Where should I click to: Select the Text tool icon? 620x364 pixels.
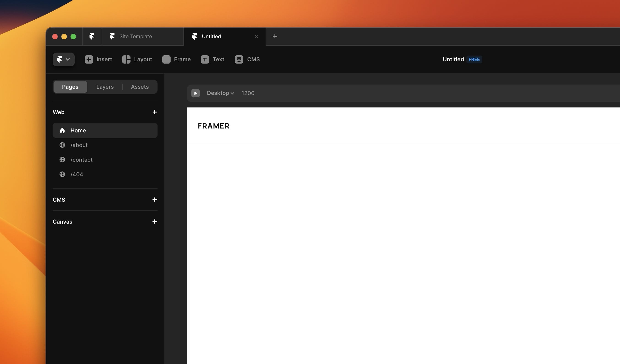(205, 59)
